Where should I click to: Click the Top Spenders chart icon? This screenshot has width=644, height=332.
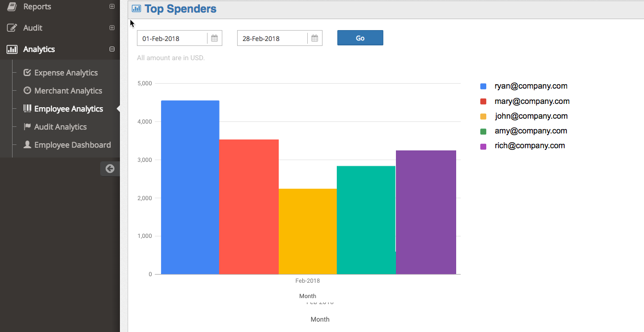point(136,9)
